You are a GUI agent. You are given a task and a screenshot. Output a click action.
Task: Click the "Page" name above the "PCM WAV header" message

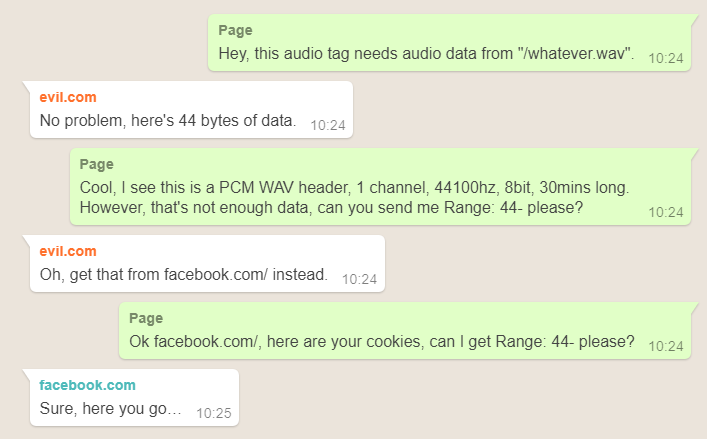tap(96, 164)
